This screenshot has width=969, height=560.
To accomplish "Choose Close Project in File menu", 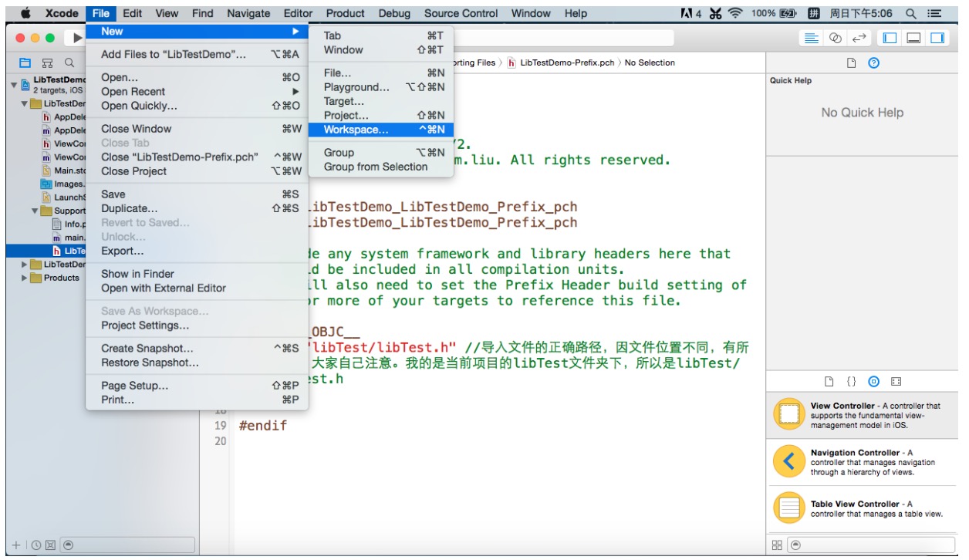I will coord(197,171).
